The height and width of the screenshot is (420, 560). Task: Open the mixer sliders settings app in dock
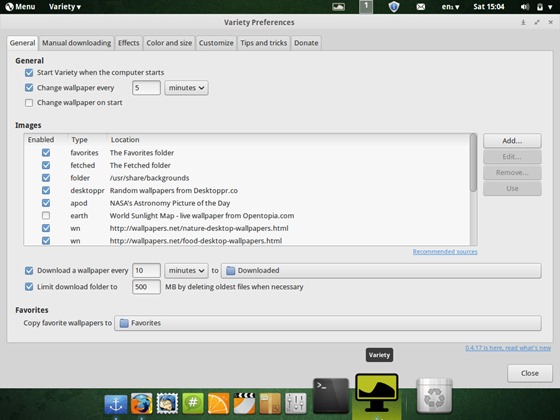(x=296, y=404)
